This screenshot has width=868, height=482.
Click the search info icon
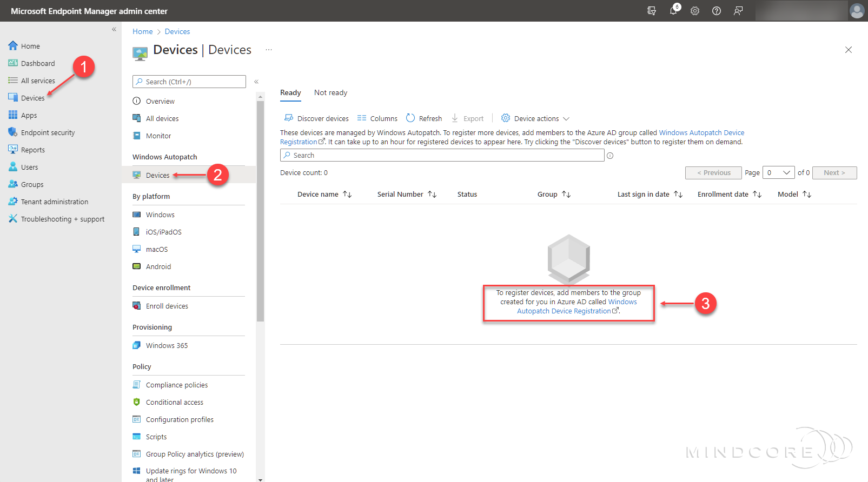click(x=610, y=156)
